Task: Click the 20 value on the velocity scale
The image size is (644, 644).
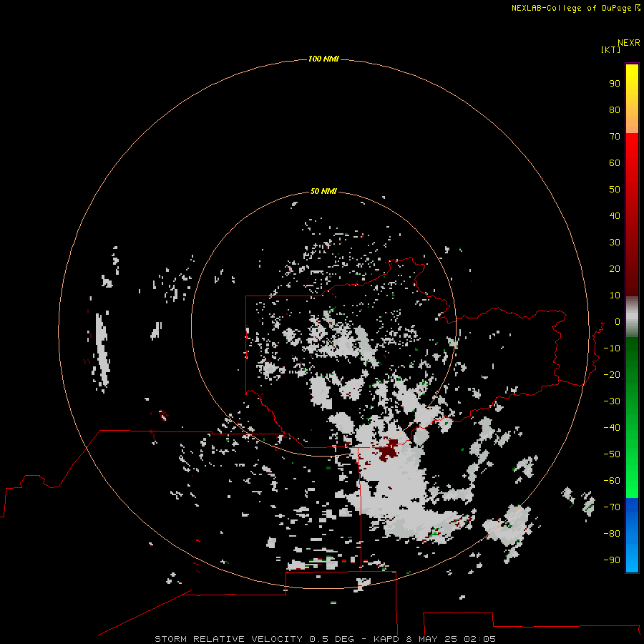Action: [x=615, y=269]
